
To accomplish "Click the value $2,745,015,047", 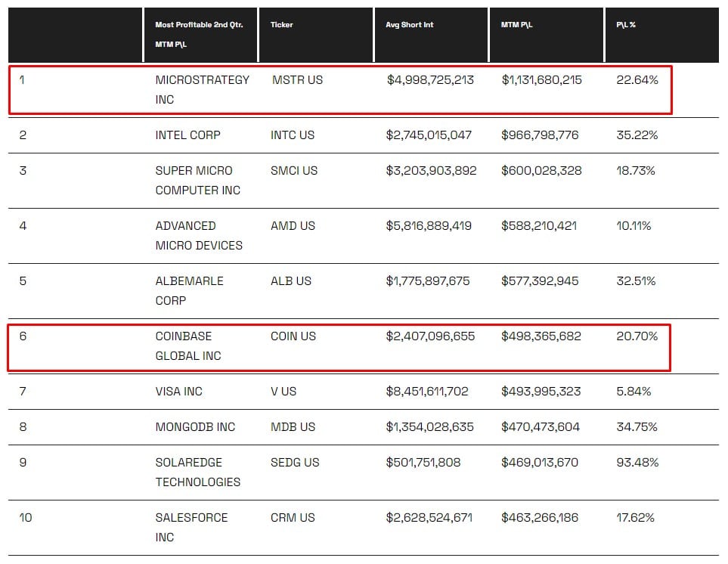I will click(429, 135).
